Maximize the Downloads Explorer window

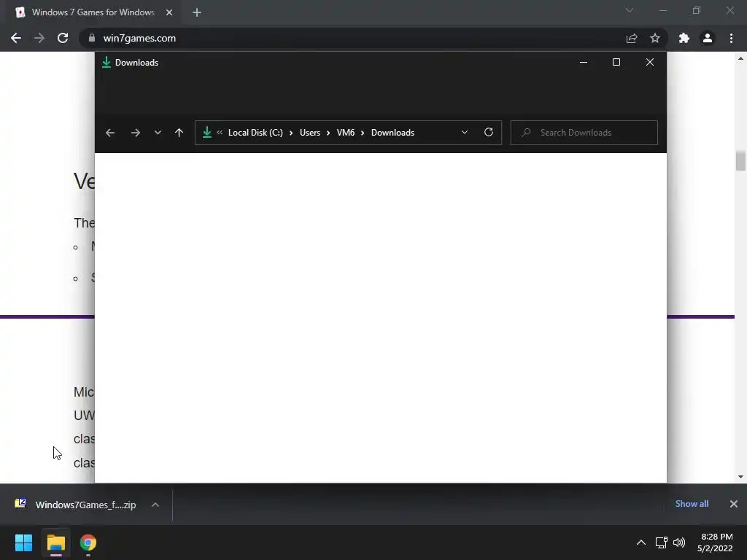[616, 63]
